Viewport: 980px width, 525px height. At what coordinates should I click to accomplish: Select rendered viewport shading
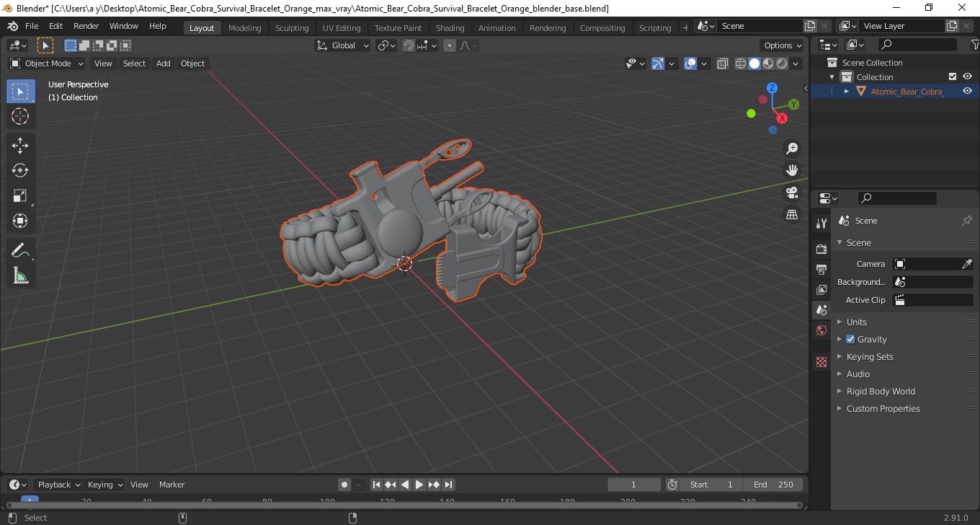[x=782, y=63]
